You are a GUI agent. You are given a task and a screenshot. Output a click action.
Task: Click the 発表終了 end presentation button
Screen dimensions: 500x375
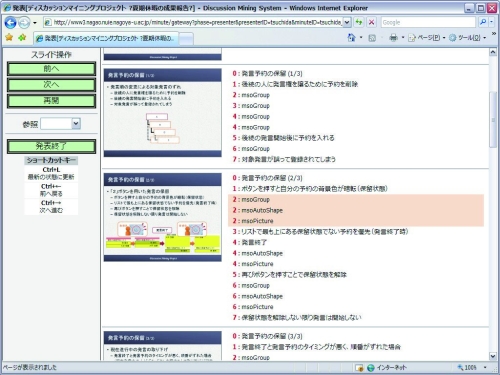[x=51, y=146]
